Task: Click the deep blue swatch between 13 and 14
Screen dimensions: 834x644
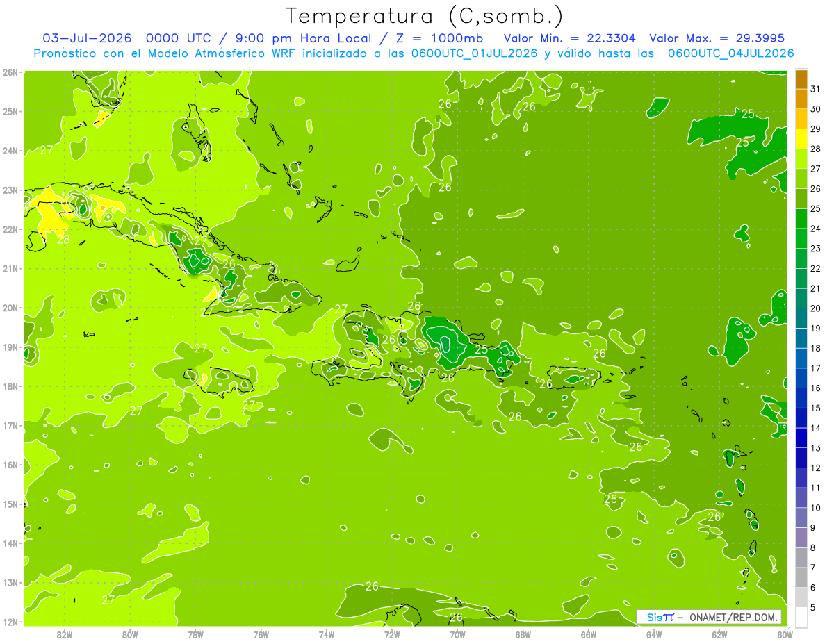Action: [x=801, y=438]
